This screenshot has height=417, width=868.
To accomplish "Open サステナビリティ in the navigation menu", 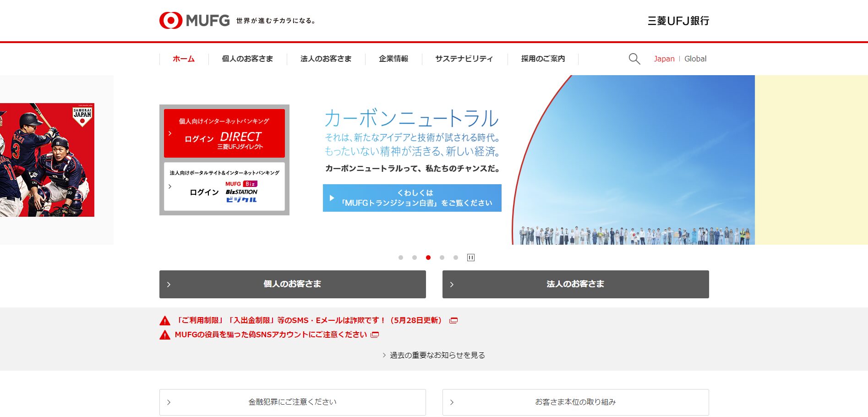I will [x=464, y=59].
